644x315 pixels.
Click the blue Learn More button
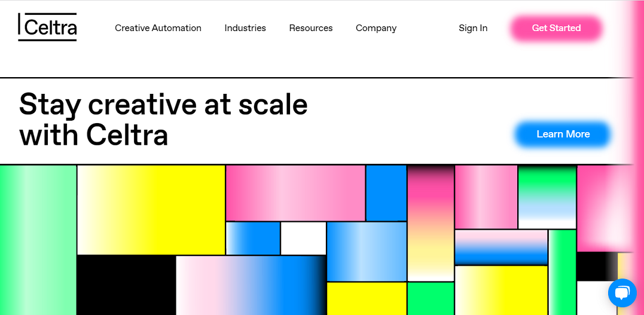[563, 134]
